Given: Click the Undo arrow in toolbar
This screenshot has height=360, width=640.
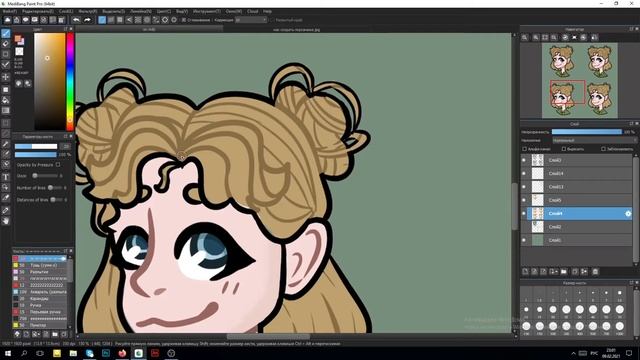Looking at the screenshot, I should (76, 20).
